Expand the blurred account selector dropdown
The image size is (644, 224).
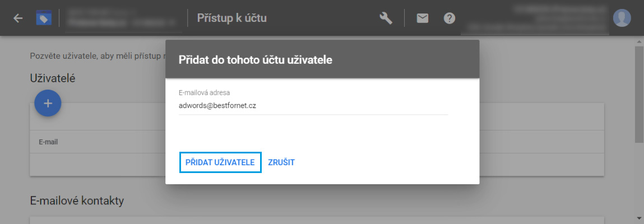pos(122,19)
